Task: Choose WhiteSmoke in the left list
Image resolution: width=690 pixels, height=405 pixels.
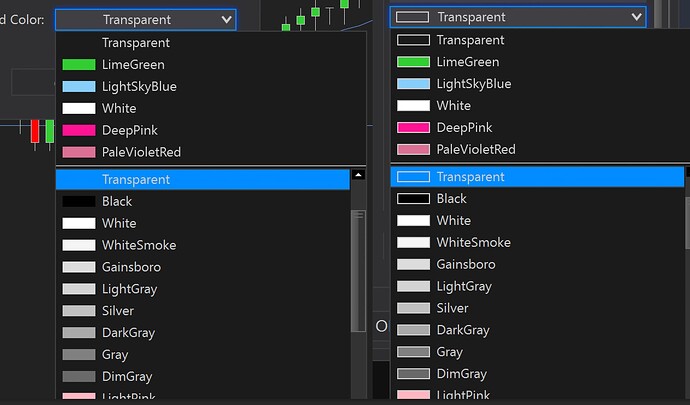Action: tap(138, 245)
